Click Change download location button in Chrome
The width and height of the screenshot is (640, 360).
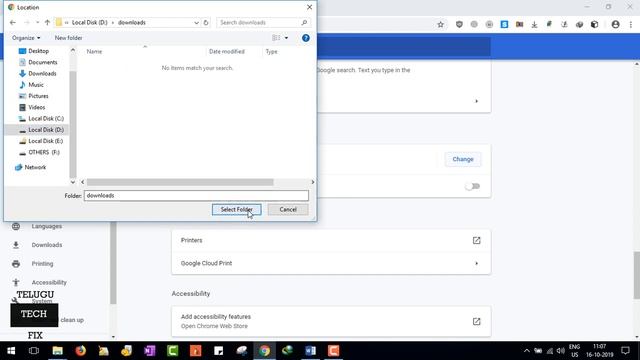pyautogui.click(x=463, y=159)
